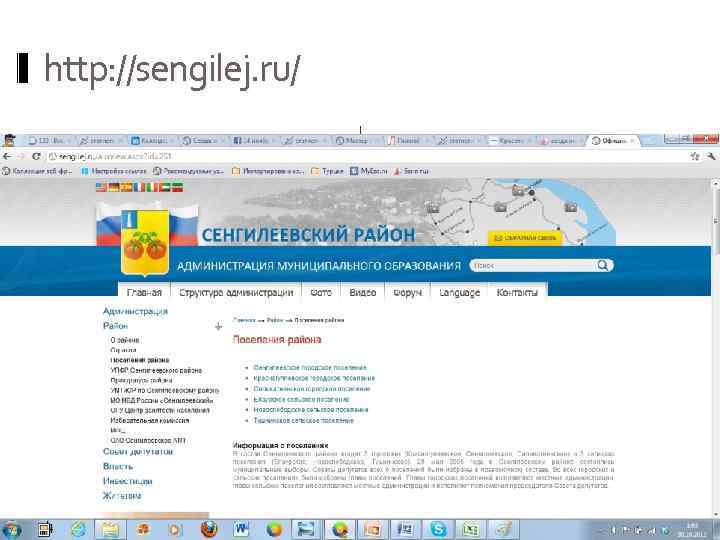
Task: Open the Видео menu item
Action: [363, 292]
